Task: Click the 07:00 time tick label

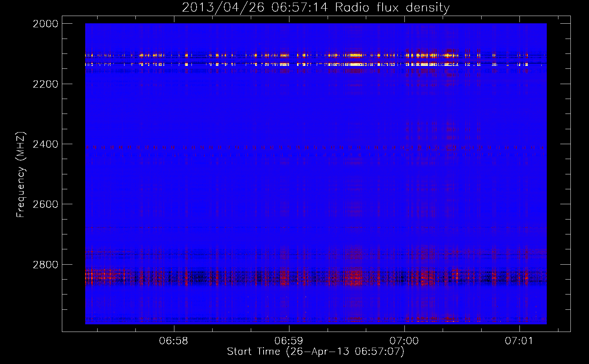Action: (x=404, y=341)
